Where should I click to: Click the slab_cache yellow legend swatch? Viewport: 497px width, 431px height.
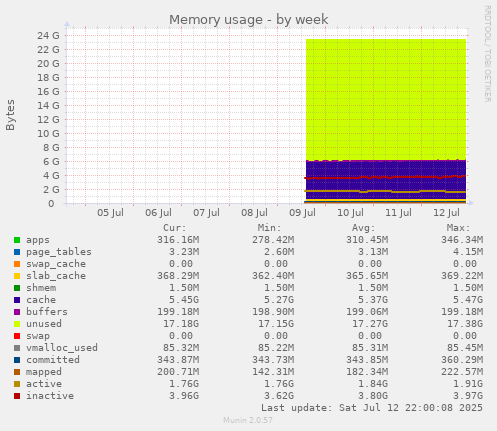pyautogui.click(x=17, y=276)
